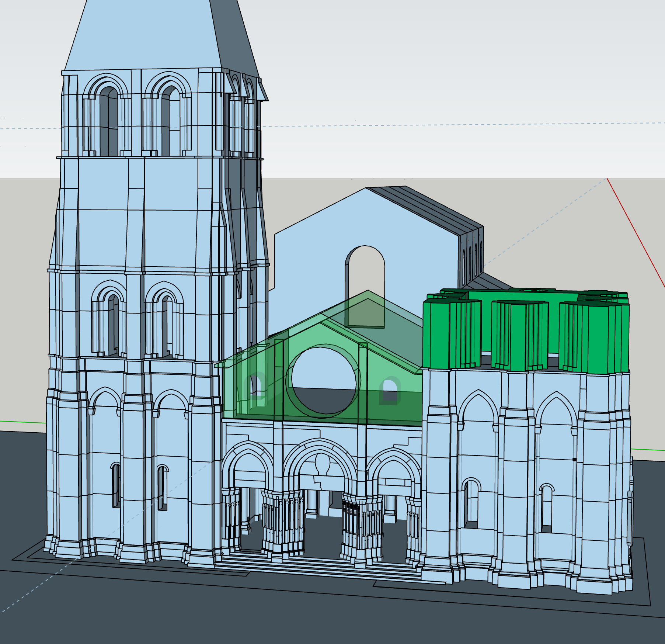Click the tall arched opening in rear gable wall
Image resolution: width=665 pixels, height=644 pixels.
[x=365, y=286]
